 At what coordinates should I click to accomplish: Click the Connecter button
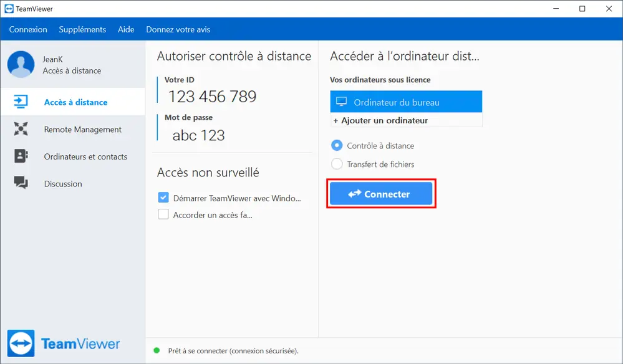(x=381, y=194)
